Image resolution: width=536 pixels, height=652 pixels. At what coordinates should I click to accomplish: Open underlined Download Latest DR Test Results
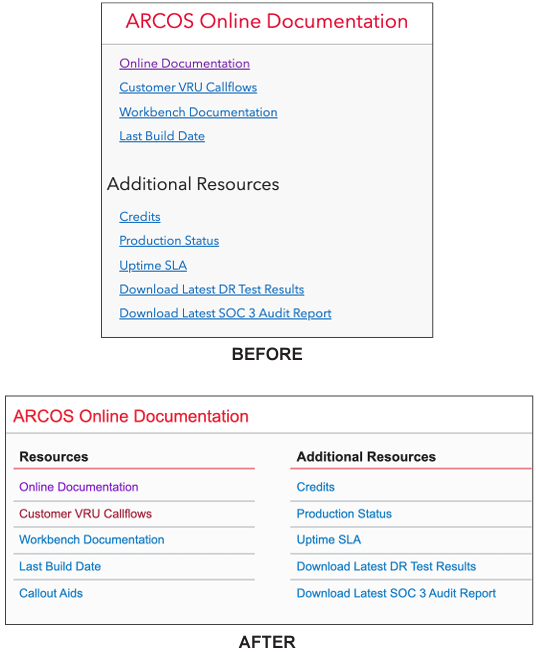tap(211, 289)
